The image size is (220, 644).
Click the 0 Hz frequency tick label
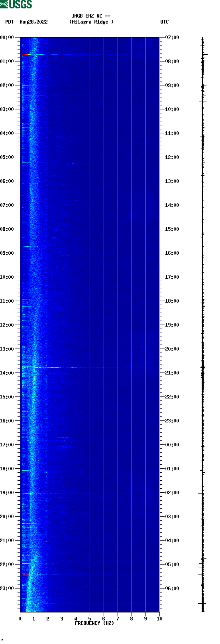pyautogui.click(x=20, y=619)
